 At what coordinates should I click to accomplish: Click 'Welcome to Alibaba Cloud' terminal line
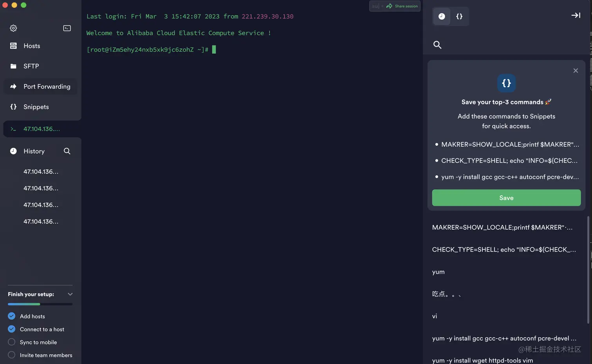[x=179, y=33]
